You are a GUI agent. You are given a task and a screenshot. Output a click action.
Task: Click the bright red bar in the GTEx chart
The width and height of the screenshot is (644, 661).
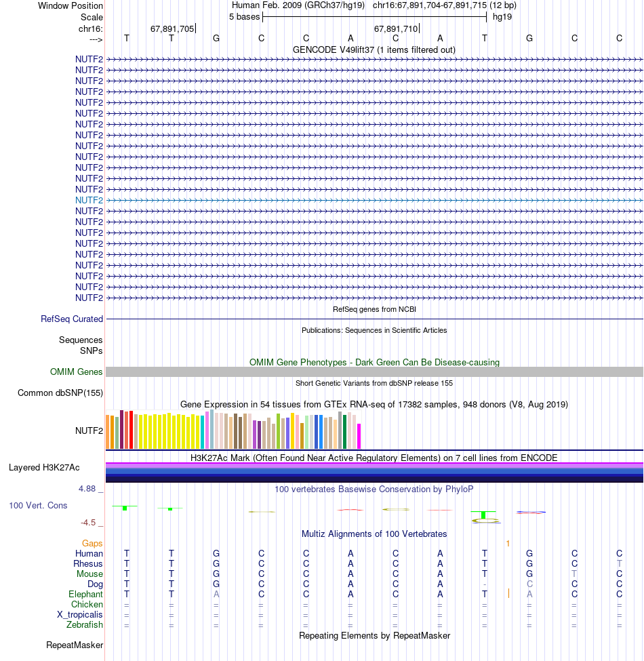pyautogui.click(x=131, y=430)
